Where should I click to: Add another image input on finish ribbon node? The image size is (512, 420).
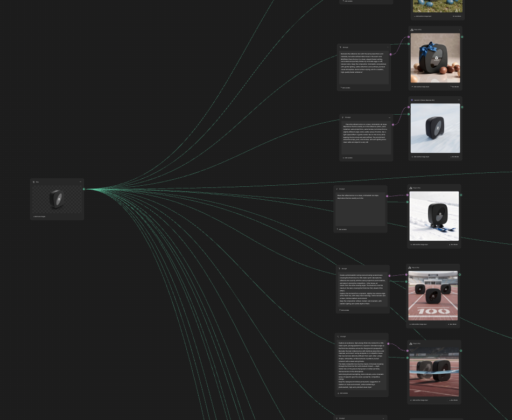pos(419,400)
